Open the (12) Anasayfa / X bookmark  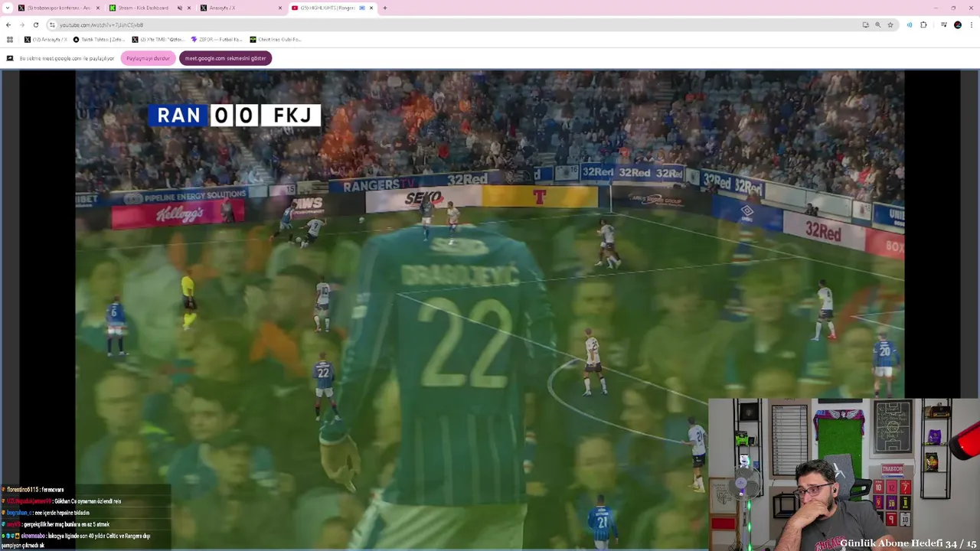[x=46, y=39]
